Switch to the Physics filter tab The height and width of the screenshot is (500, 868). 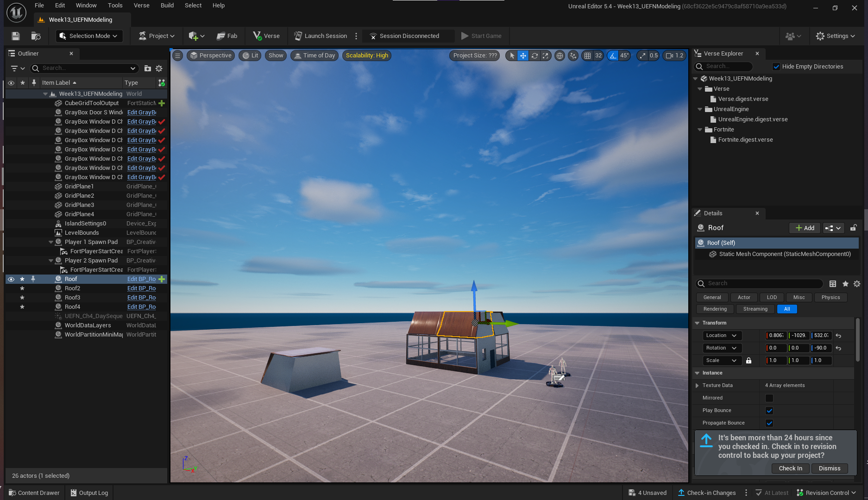pos(830,298)
